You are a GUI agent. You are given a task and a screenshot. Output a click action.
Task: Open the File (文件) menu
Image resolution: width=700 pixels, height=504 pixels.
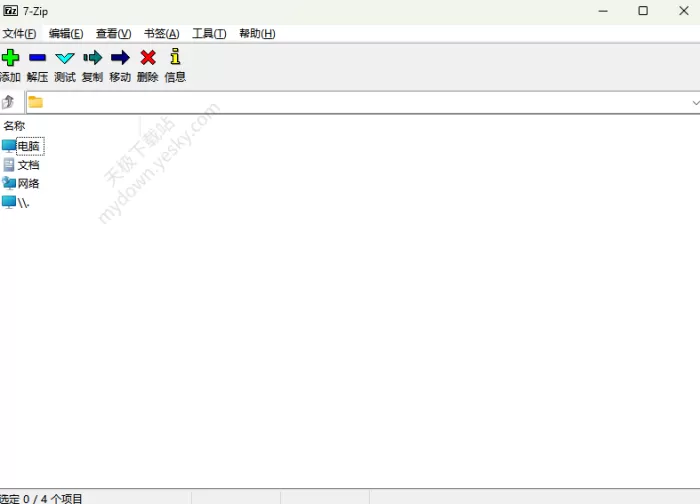pos(19,33)
